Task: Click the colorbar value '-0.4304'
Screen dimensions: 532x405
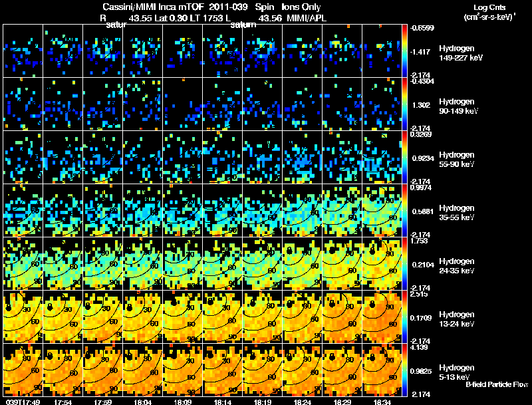Action: pyautogui.click(x=422, y=81)
